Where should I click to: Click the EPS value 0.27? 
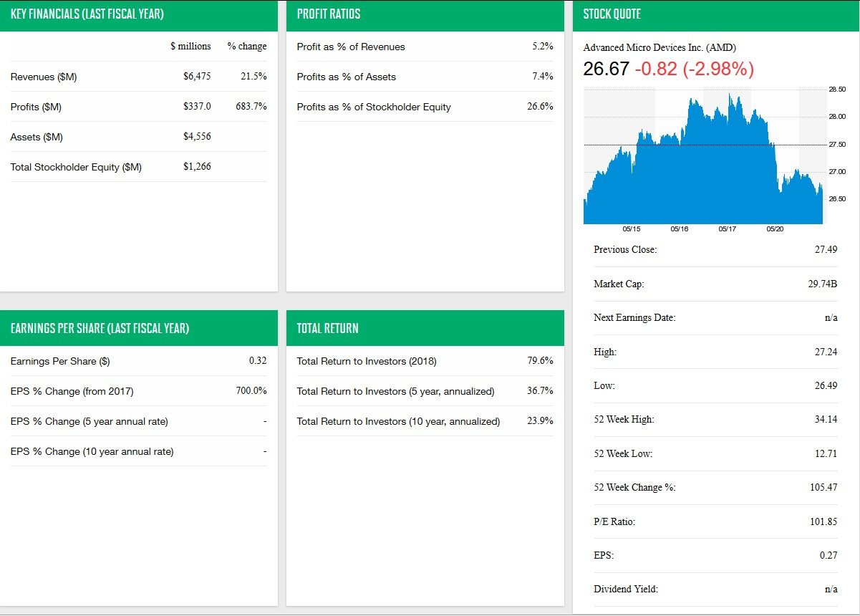point(828,555)
